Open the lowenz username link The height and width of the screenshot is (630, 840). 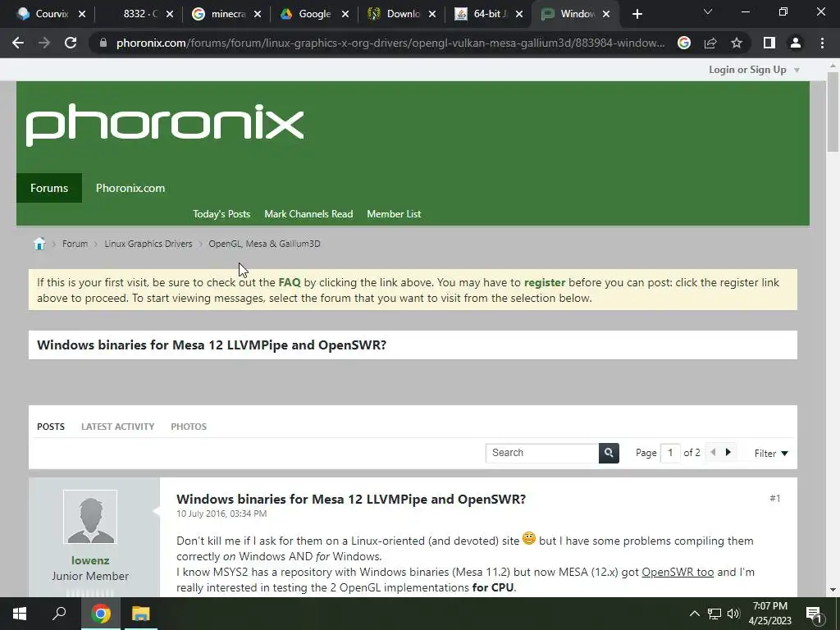[x=90, y=560]
